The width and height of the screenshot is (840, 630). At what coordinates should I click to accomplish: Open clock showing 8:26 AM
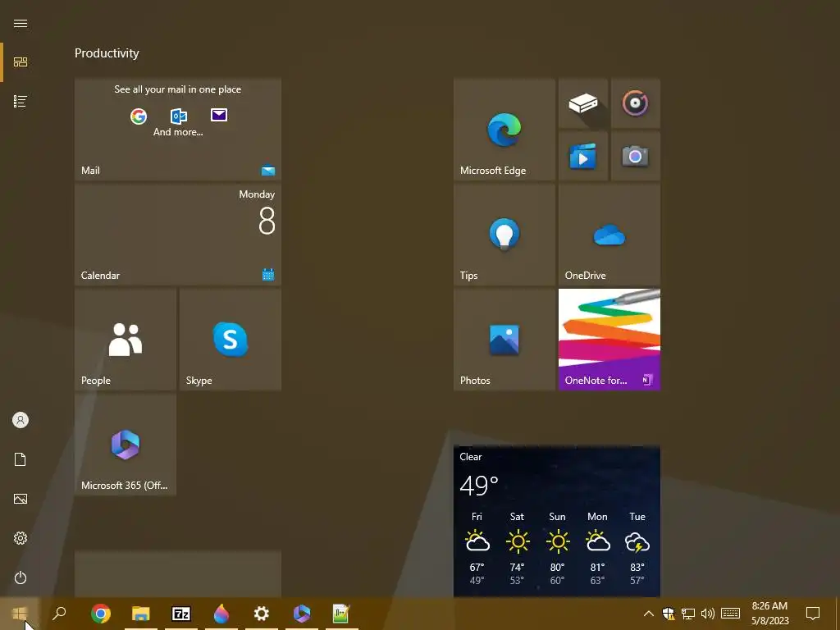click(769, 614)
